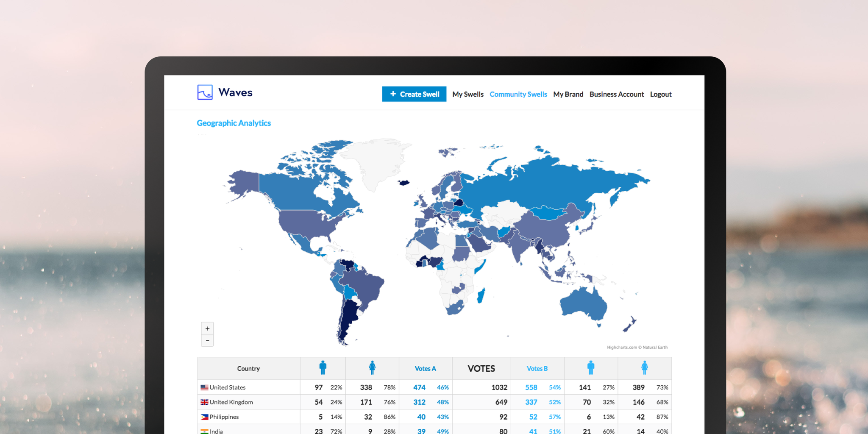868x434 pixels.
Task: Go to Business Account
Action: tap(617, 94)
